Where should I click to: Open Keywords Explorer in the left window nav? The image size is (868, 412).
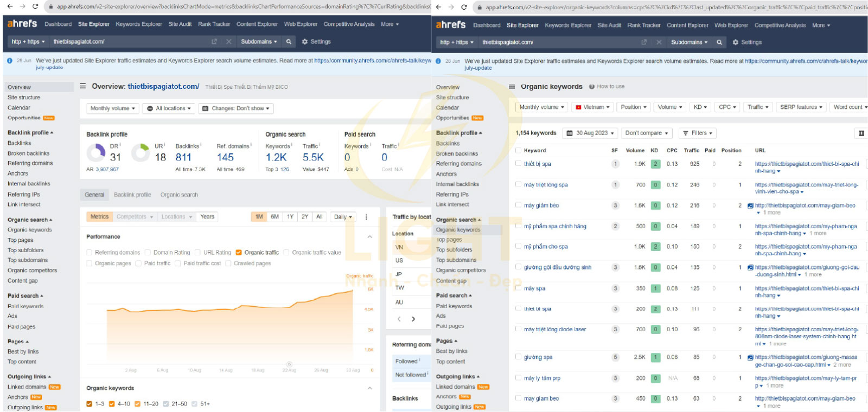139,24
